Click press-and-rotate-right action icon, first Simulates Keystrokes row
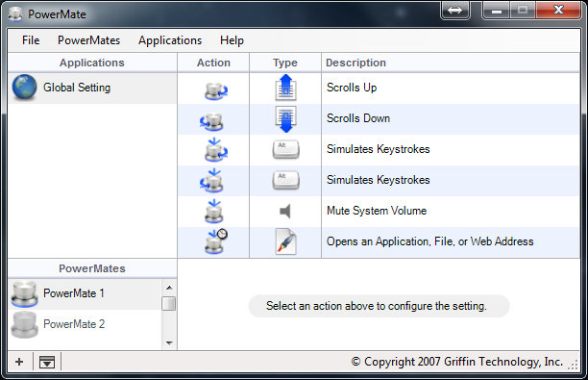 216,150
